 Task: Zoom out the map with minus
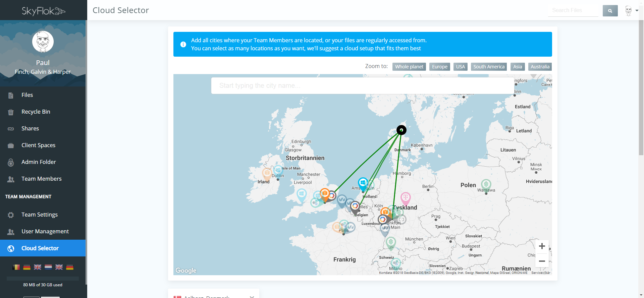coord(542,261)
